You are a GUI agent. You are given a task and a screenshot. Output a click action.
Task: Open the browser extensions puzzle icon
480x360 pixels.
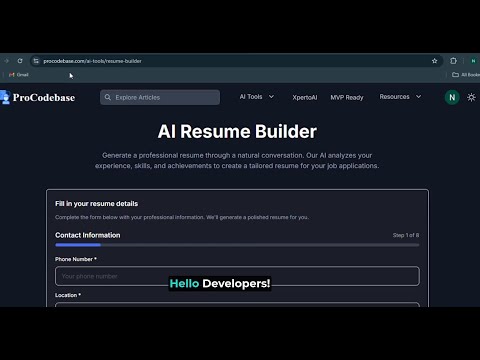click(x=453, y=61)
